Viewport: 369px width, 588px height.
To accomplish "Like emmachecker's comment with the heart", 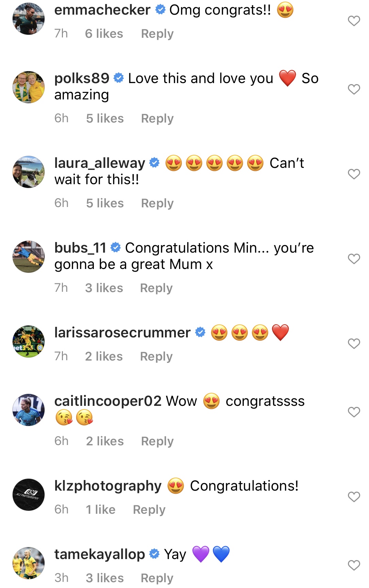I will [354, 21].
